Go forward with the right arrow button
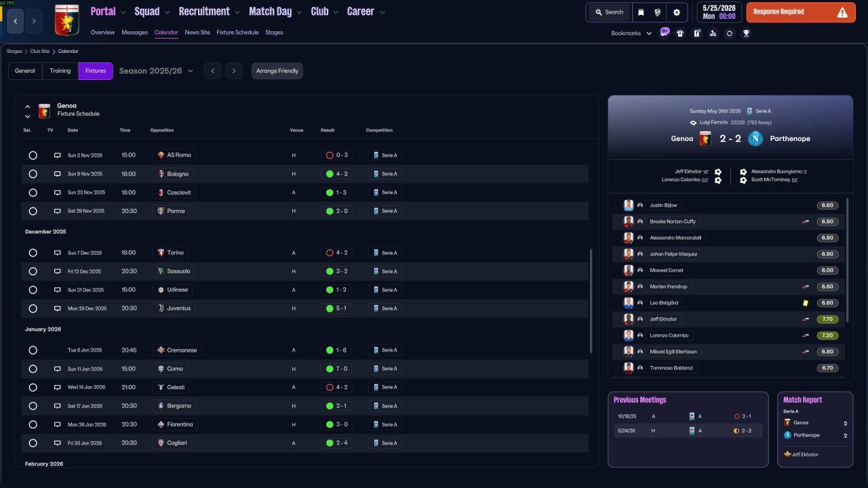The image size is (868, 488). pos(34,21)
